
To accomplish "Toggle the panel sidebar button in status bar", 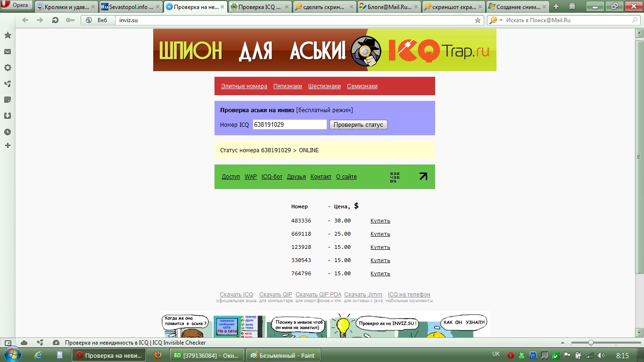I will 8,343.
